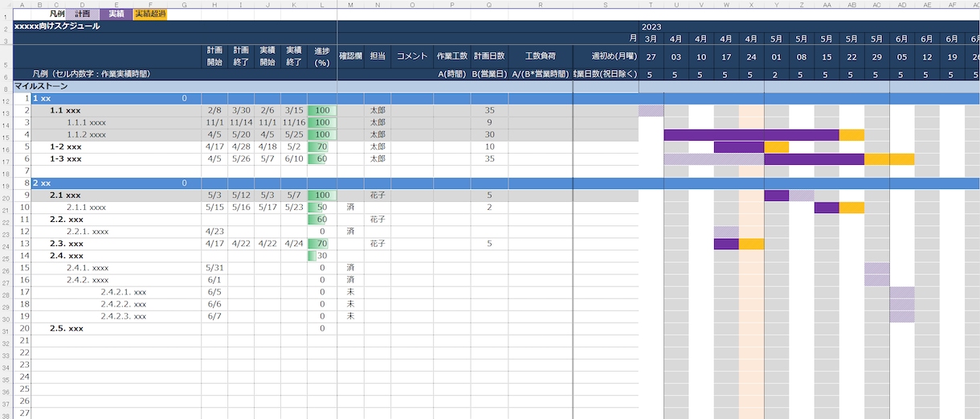Select the task cell '1-2 xxx'
The width and height of the screenshot is (980, 419).
pyautogui.click(x=66, y=146)
